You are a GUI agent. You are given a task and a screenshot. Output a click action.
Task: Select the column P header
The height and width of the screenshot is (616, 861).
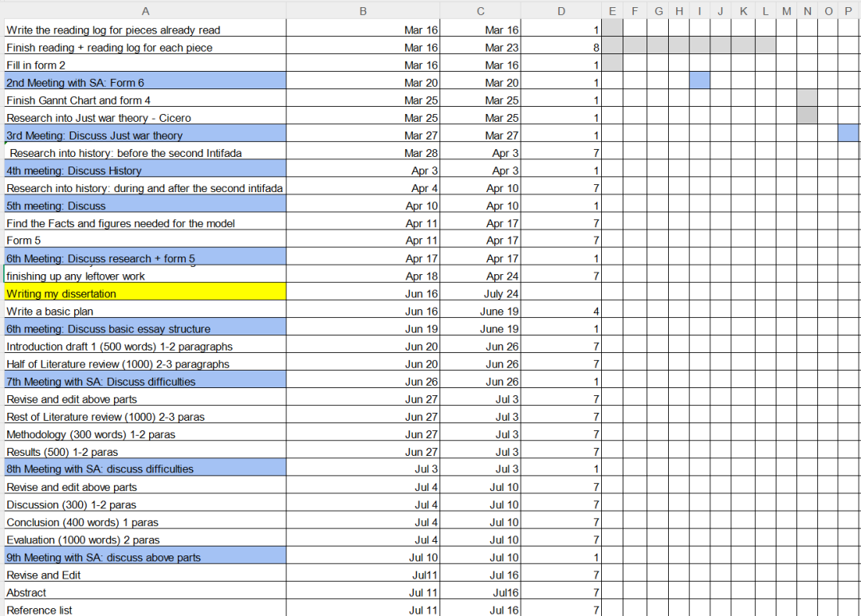pos(849,11)
